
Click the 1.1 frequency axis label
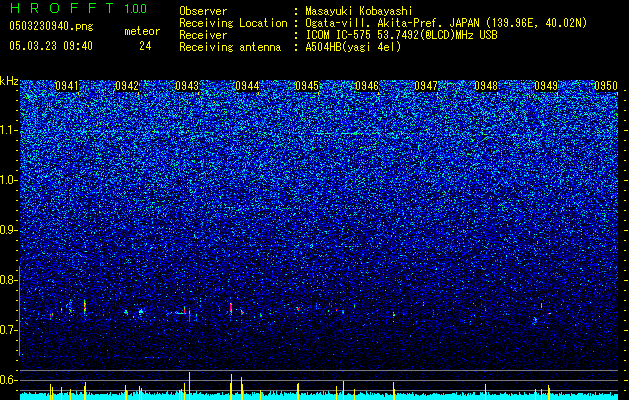[x=8, y=131]
